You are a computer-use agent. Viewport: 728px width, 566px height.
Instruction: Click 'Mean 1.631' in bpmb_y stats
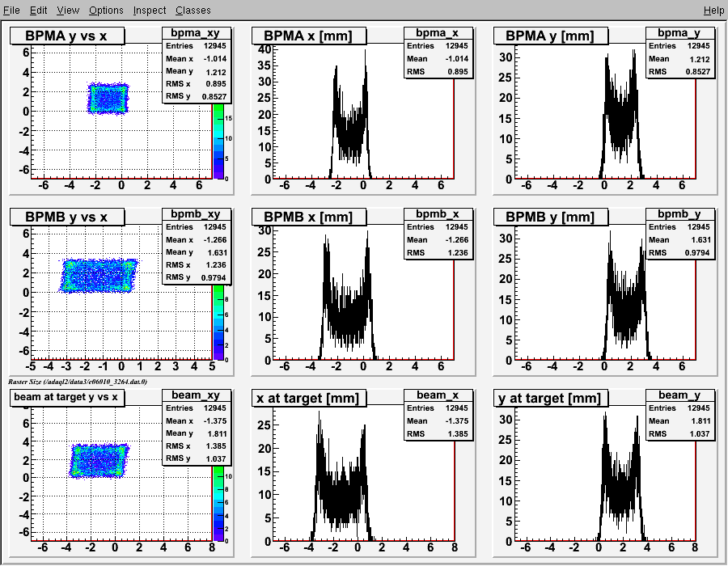click(679, 240)
